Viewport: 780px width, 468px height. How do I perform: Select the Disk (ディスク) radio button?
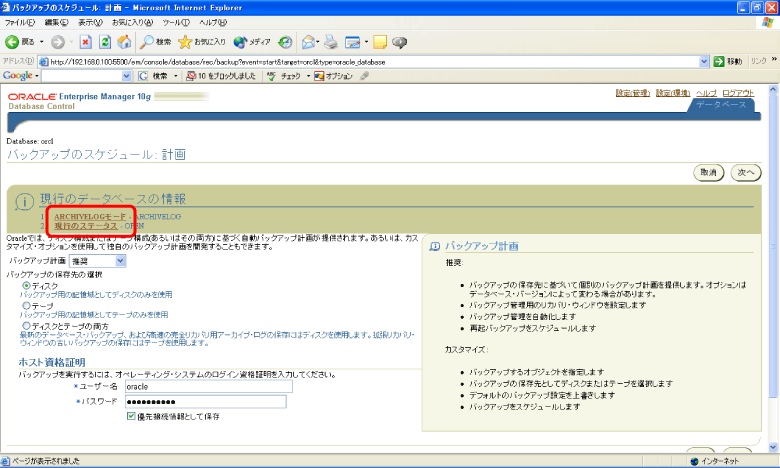tap(26, 286)
